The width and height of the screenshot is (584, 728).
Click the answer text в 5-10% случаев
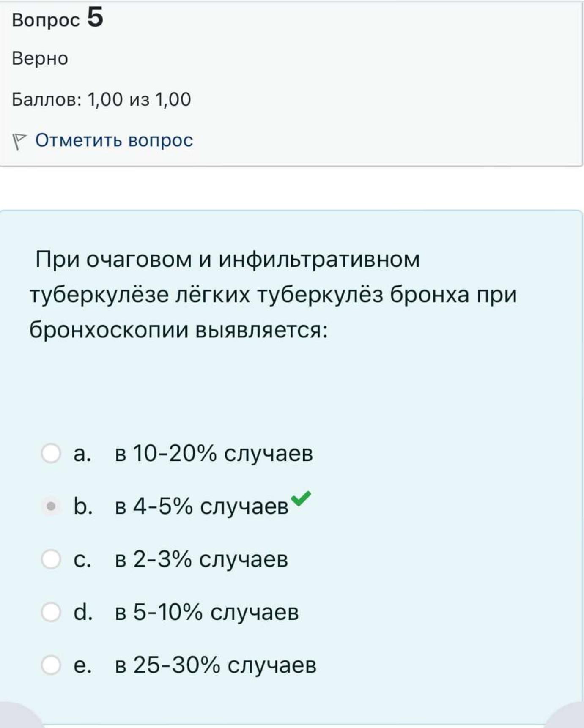[x=207, y=612]
